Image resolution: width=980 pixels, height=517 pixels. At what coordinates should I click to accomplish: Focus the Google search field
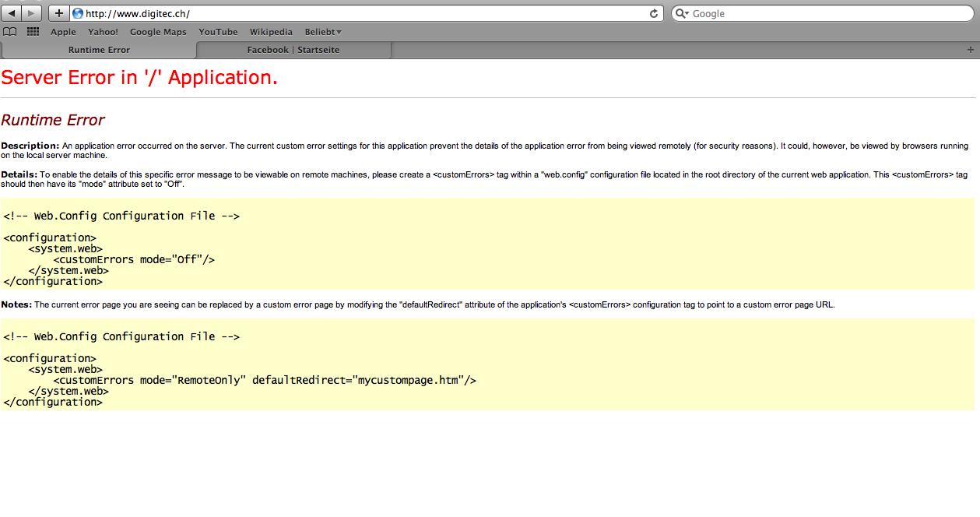click(x=825, y=13)
